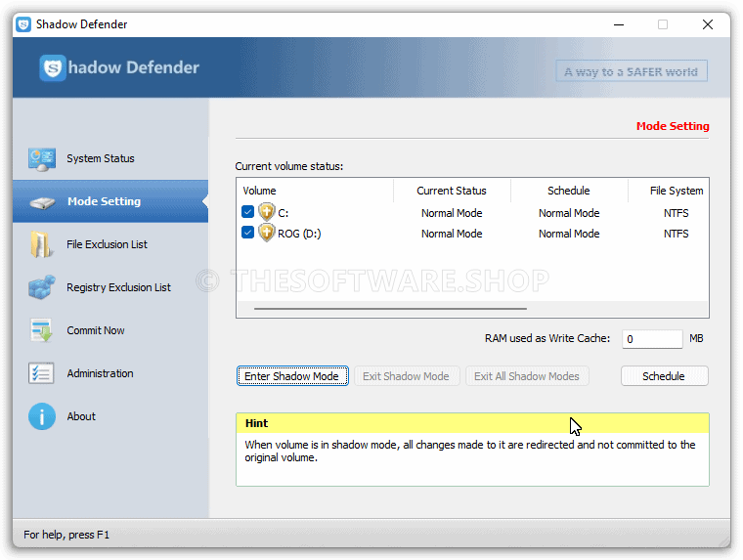Click the Enter Shadow Mode button
Image resolution: width=743 pixels, height=560 pixels.
(x=292, y=376)
